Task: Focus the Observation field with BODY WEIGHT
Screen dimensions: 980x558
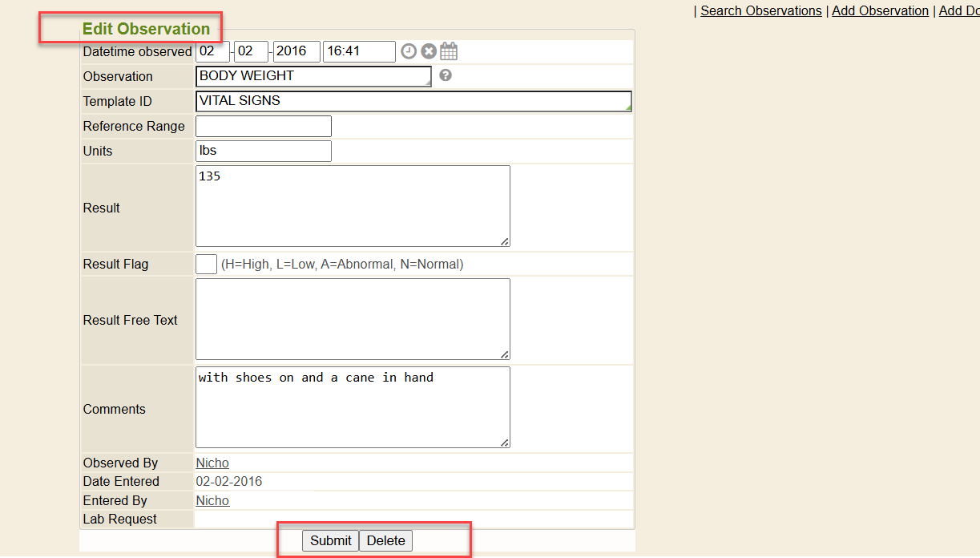Action: [313, 76]
